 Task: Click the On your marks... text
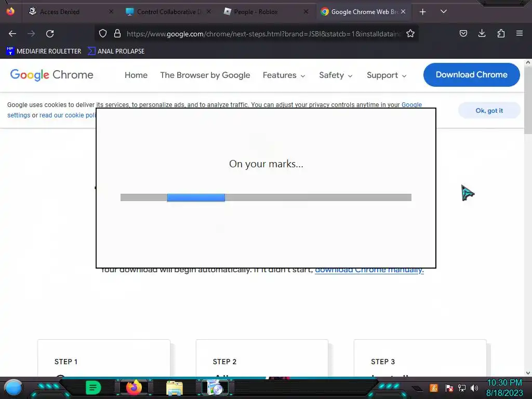point(266,164)
